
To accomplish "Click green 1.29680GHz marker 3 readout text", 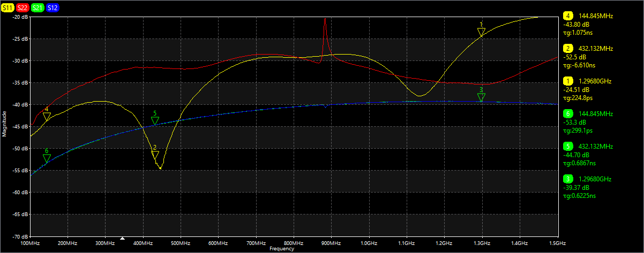I will (595, 179).
